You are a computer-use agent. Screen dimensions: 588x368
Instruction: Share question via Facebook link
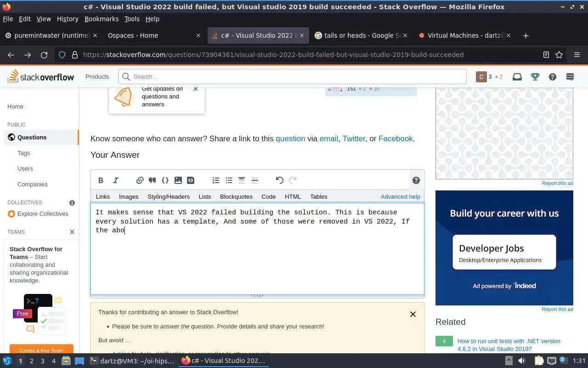[x=396, y=138]
